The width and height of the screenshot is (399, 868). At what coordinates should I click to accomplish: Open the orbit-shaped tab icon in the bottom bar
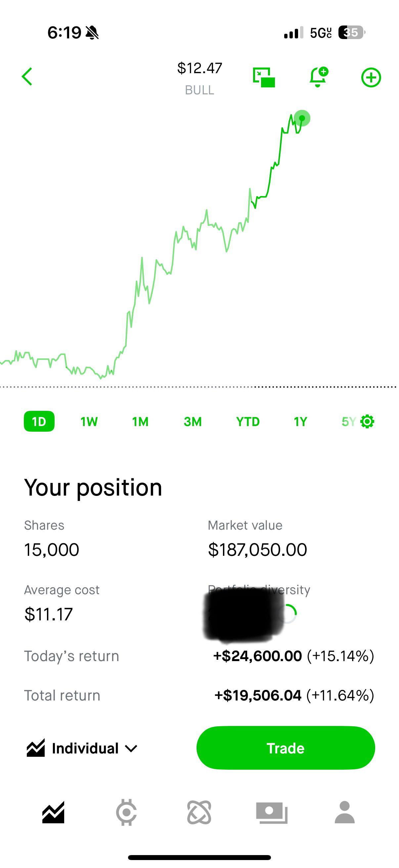[x=199, y=813]
